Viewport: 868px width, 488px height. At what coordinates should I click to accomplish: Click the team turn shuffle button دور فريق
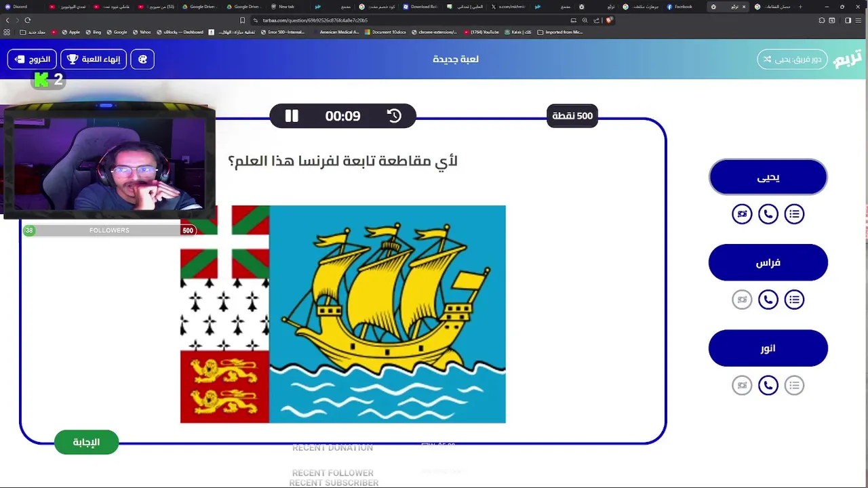pyautogui.click(x=792, y=59)
